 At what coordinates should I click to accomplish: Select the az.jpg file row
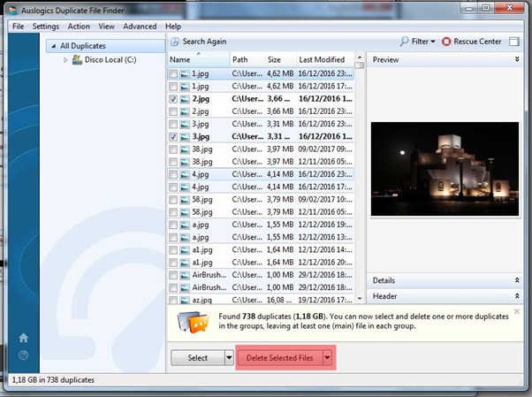tap(261, 300)
